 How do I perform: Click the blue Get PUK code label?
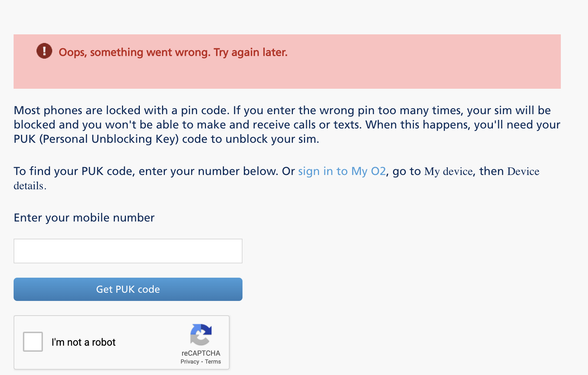[x=128, y=289]
